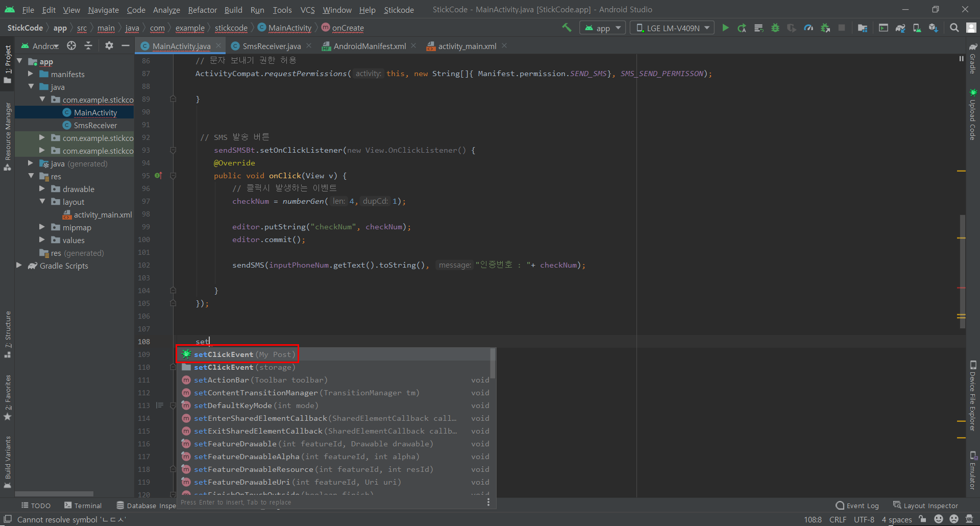Screen dimensions: 980x526
Task: Click the more-options dots in completion popup
Action: coord(488,503)
